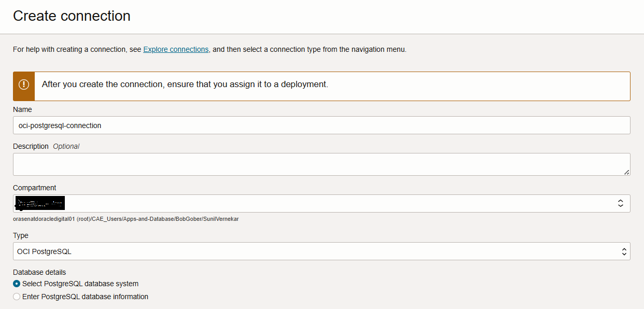Open the Explore connections help link
Viewport: 644px width, 309px height.
pyautogui.click(x=176, y=49)
